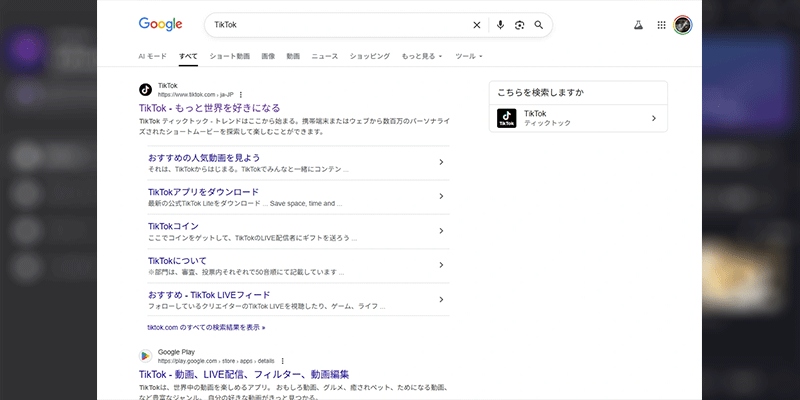The image size is (800, 400).
Task: Click TikTok app logo in side panel
Action: click(507, 118)
